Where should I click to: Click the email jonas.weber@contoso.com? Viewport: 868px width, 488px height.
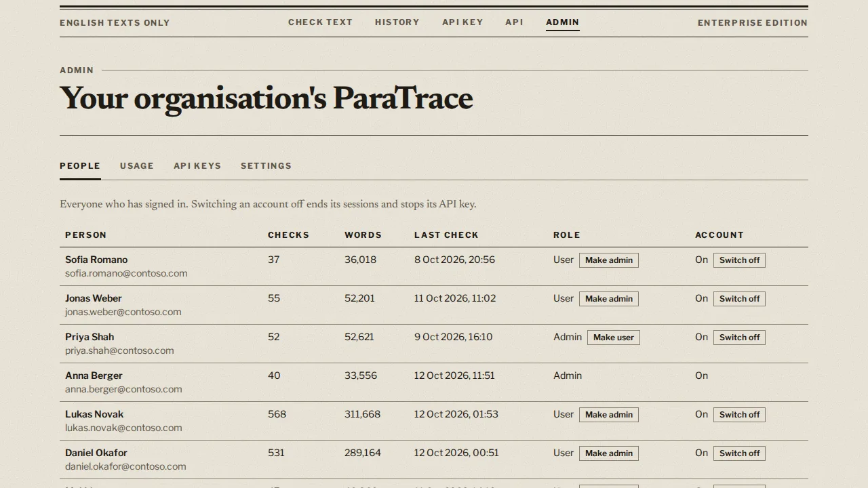coord(123,312)
